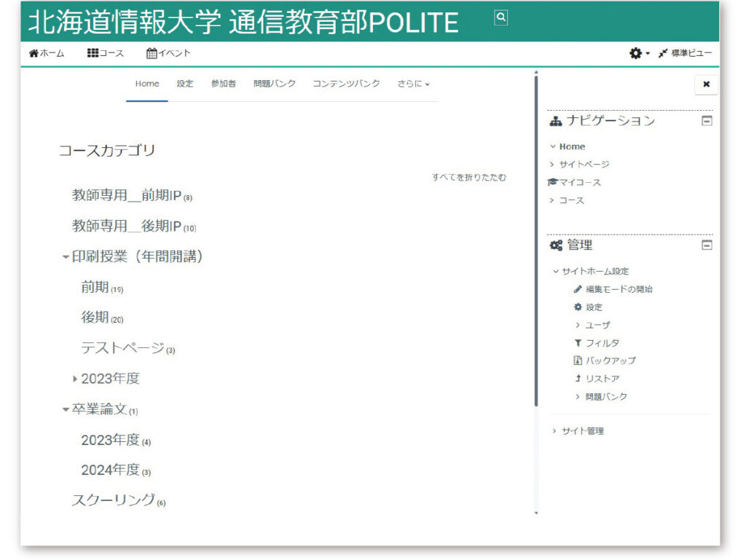Click 編集モードの開始 link

click(619, 289)
